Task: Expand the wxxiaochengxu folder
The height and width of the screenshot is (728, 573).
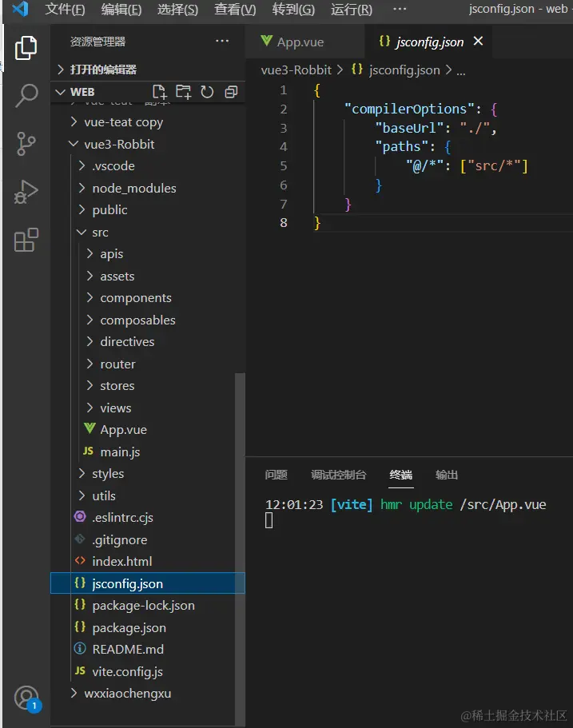Action: (148, 693)
